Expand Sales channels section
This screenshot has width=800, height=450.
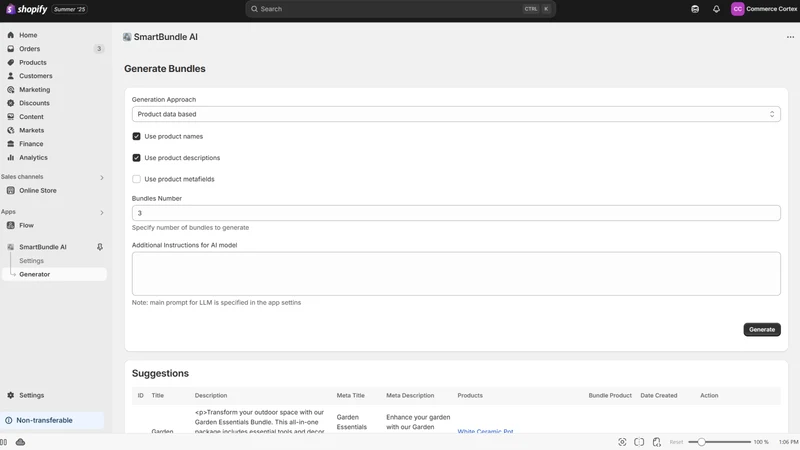click(x=102, y=177)
